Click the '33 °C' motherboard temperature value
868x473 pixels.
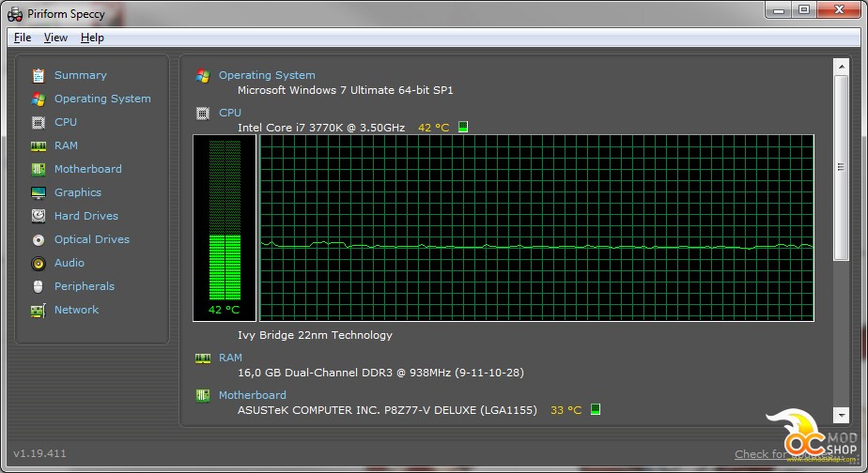point(566,410)
